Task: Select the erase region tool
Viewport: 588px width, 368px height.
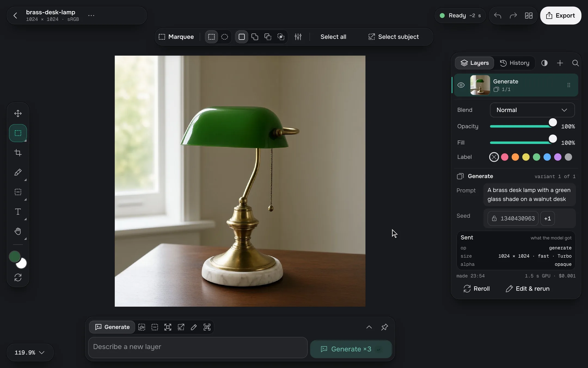Action: click(x=18, y=192)
